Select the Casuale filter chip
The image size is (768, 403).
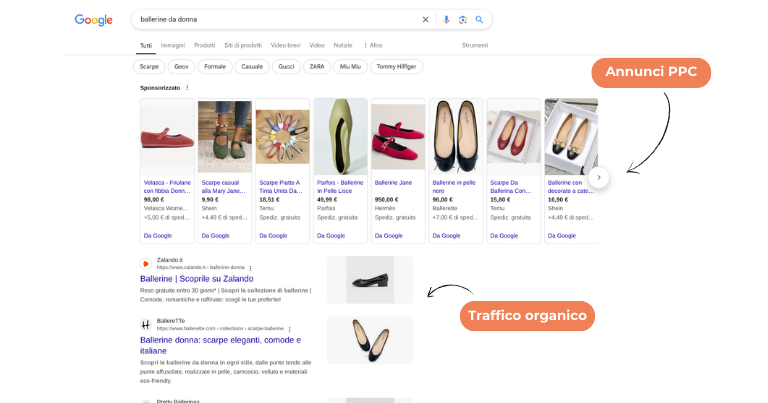[x=252, y=67]
